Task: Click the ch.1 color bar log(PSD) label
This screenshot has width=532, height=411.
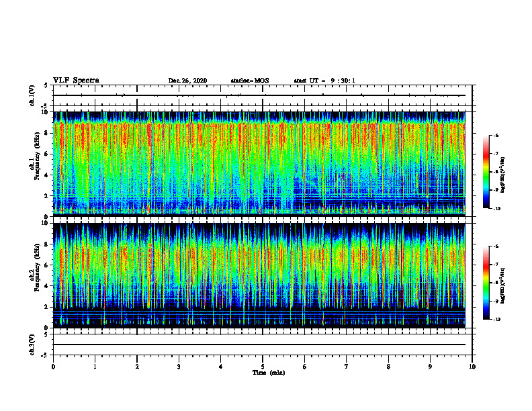Action: click(x=503, y=175)
